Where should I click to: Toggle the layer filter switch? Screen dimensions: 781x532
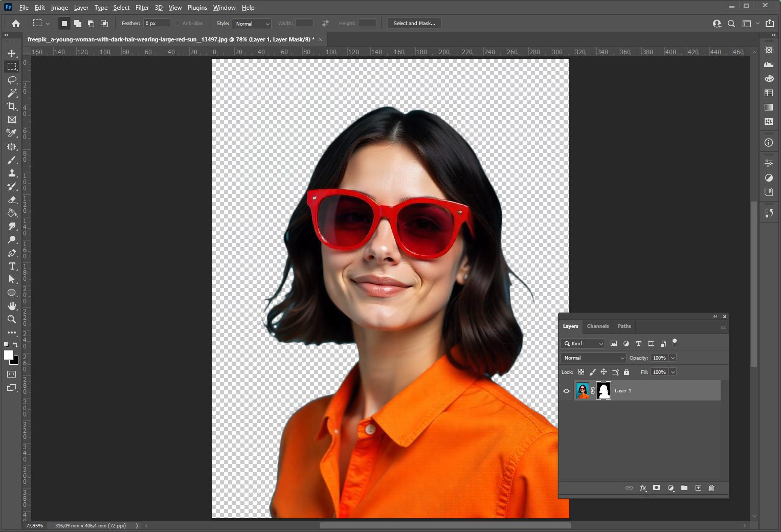point(675,343)
